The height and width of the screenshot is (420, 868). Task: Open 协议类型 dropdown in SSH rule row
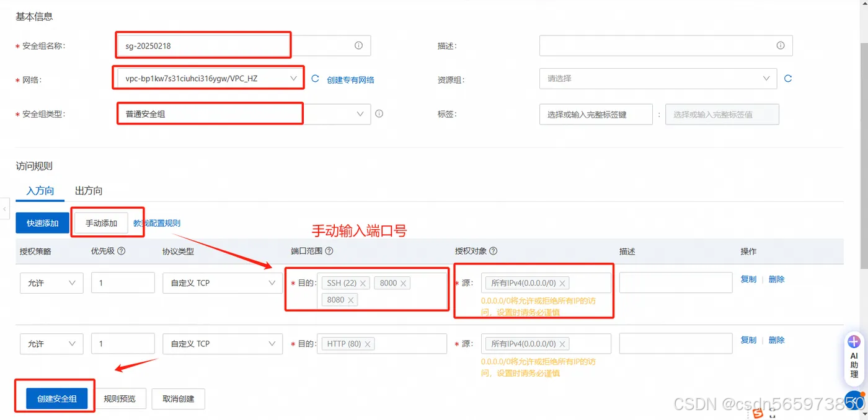pos(223,282)
